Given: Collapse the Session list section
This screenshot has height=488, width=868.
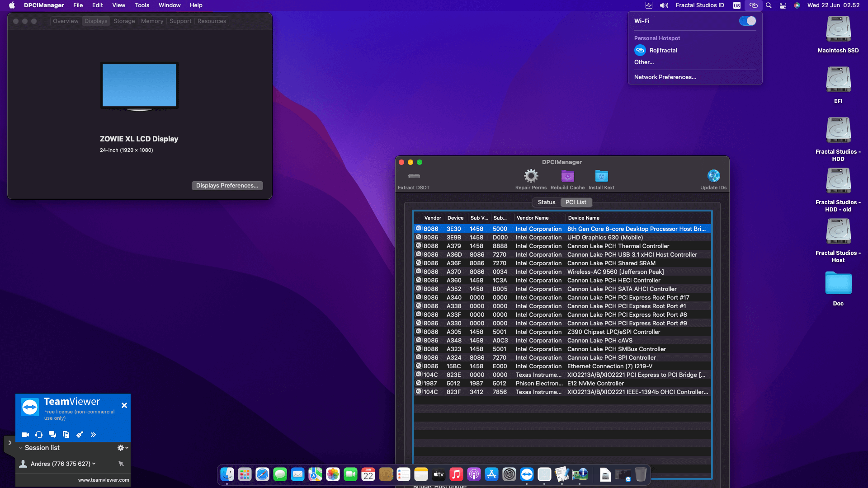Looking at the screenshot, I should [x=20, y=448].
